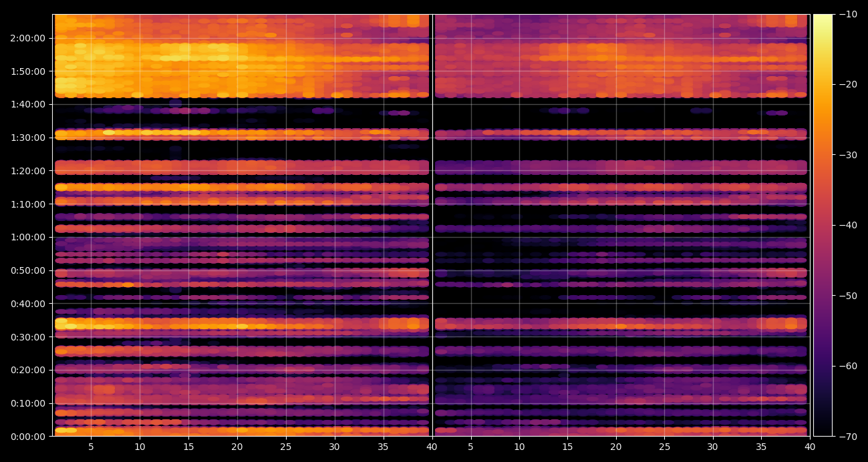868x462 pixels.
Task: Click the 0:40:00 y-axis time label
Action: (x=27, y=304)
